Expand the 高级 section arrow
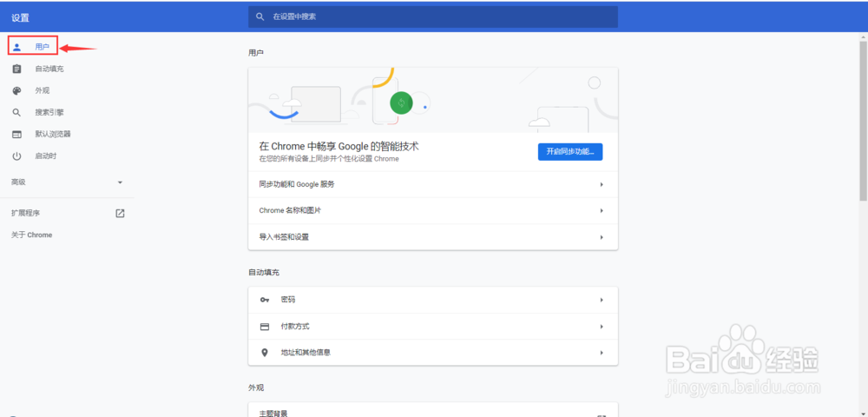Screen dimensions: 868x417 click(120, 182)
